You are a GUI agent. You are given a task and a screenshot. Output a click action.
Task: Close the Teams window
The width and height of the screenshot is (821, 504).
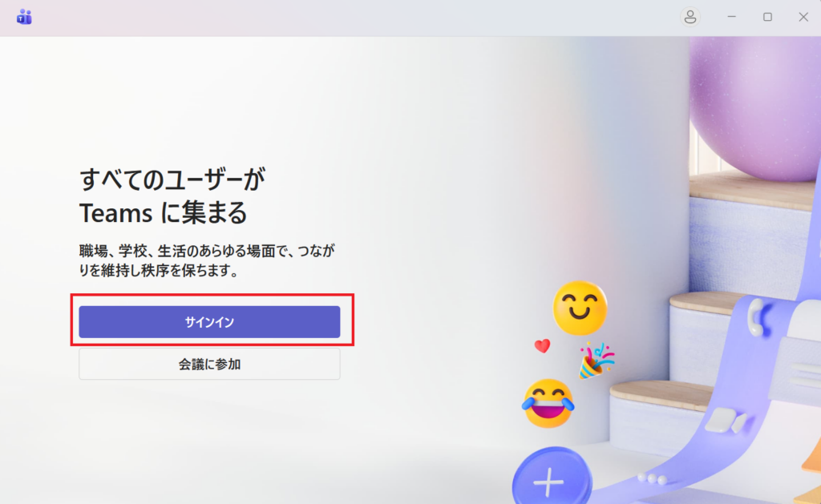(803, 18)
